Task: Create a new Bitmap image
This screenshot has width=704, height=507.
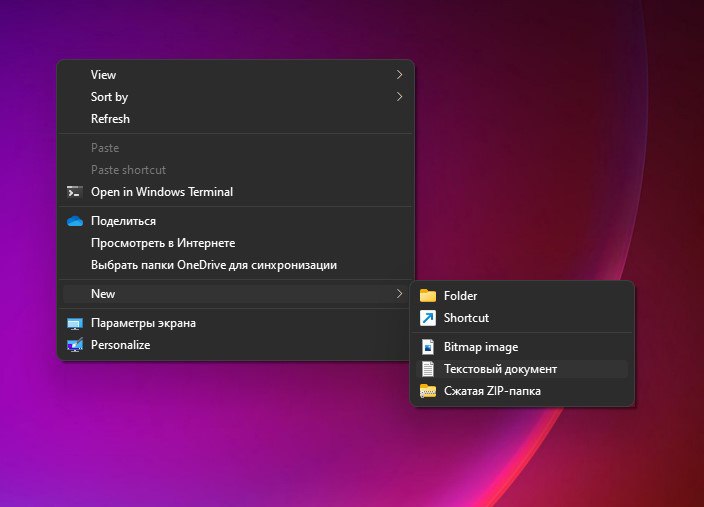Action: pos(522,347)
